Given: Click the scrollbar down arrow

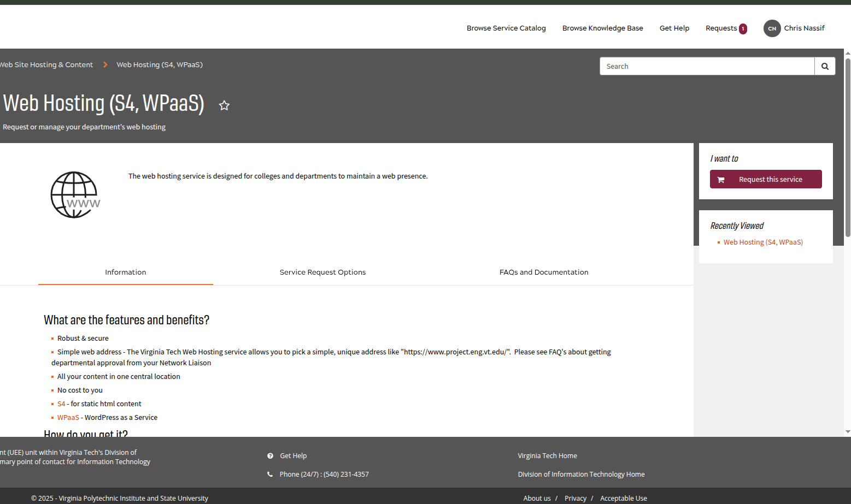Looking at the screenshot, I should [x=848, y=431].
